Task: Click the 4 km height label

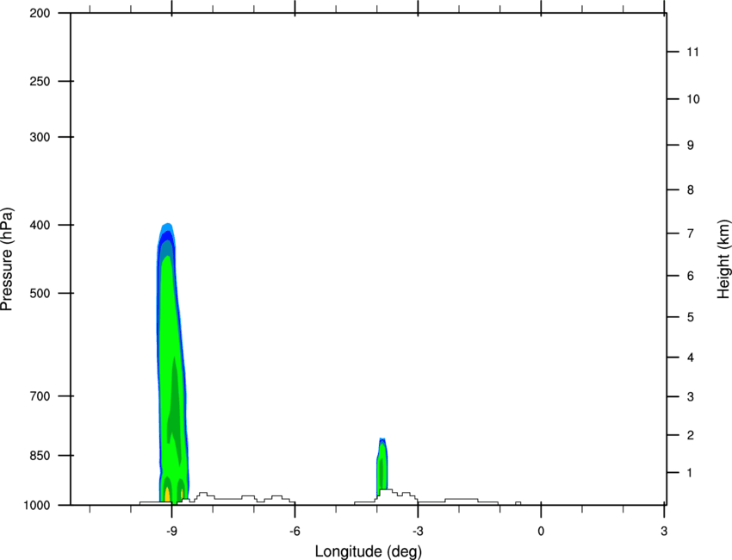Action: point(691,358)
